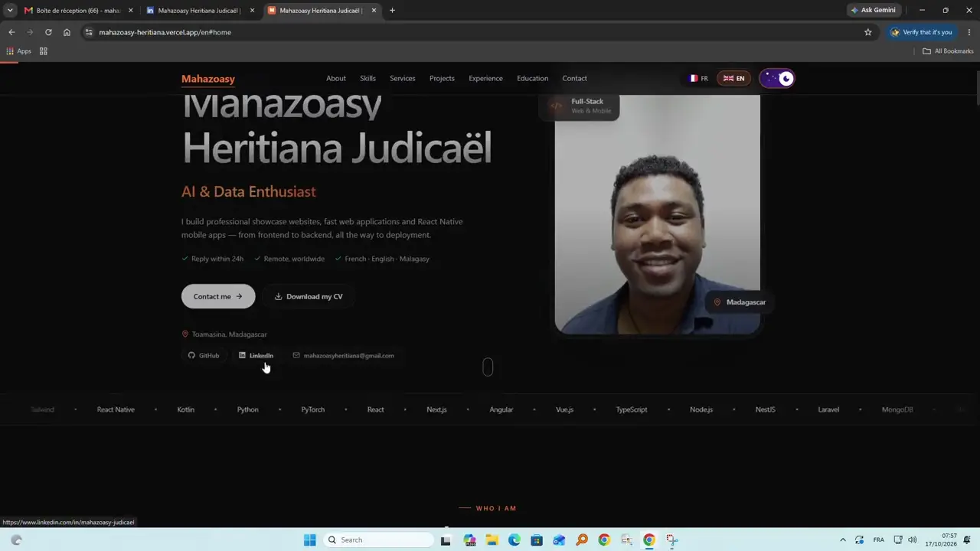
Task: Open the tab search dropdown
Action: (10, 11)
